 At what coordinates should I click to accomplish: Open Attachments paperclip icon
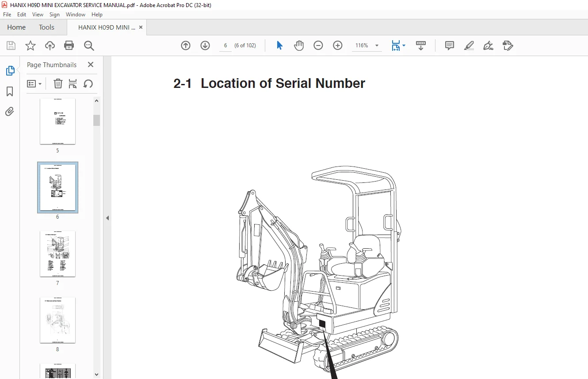point(10,111)
